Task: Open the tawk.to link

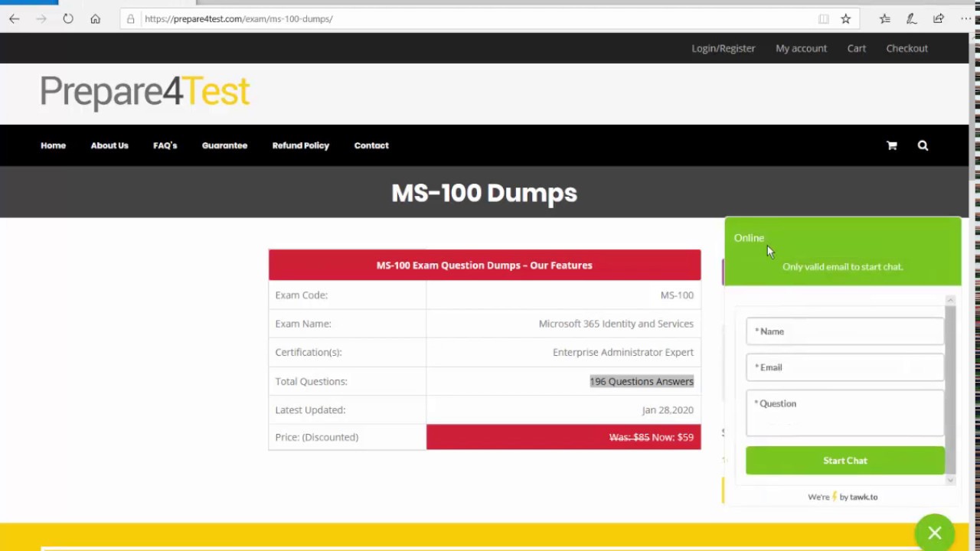Action: click(864, 497)
